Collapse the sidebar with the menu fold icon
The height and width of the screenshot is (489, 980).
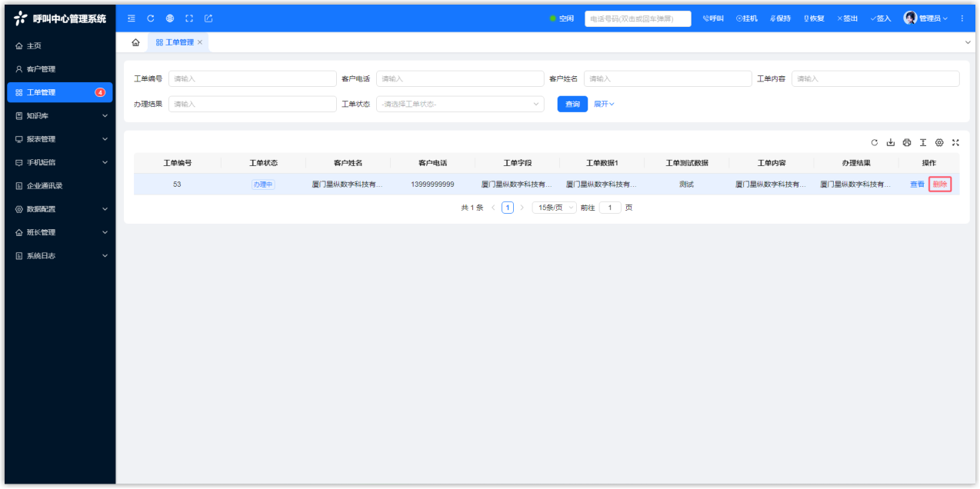132,18
